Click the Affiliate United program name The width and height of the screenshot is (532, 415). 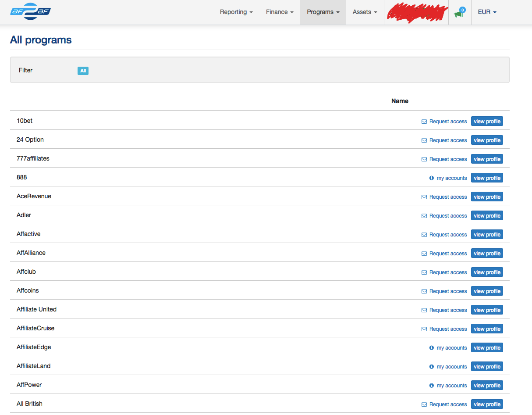click(x=36, y=309)
